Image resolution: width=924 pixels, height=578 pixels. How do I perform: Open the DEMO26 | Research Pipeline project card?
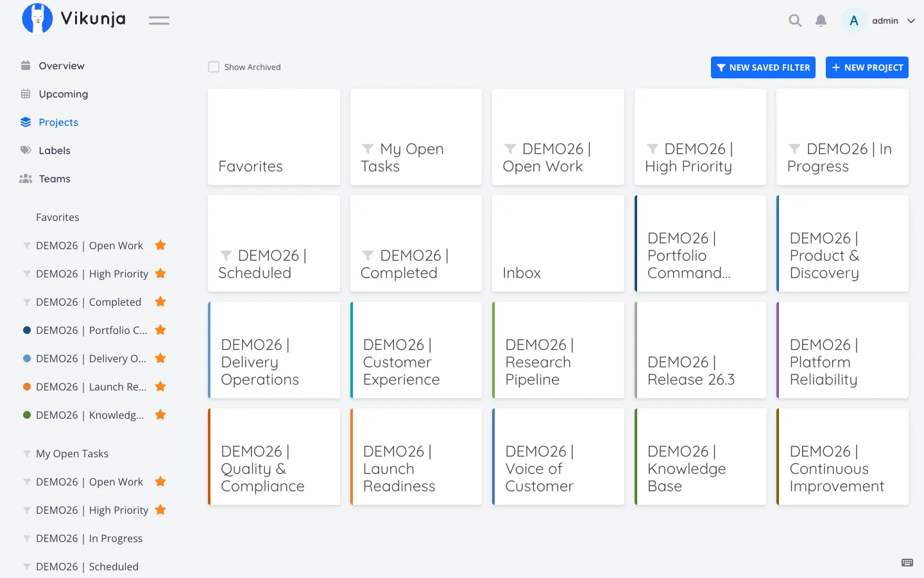pyautogui.click(x=558, y=350)
